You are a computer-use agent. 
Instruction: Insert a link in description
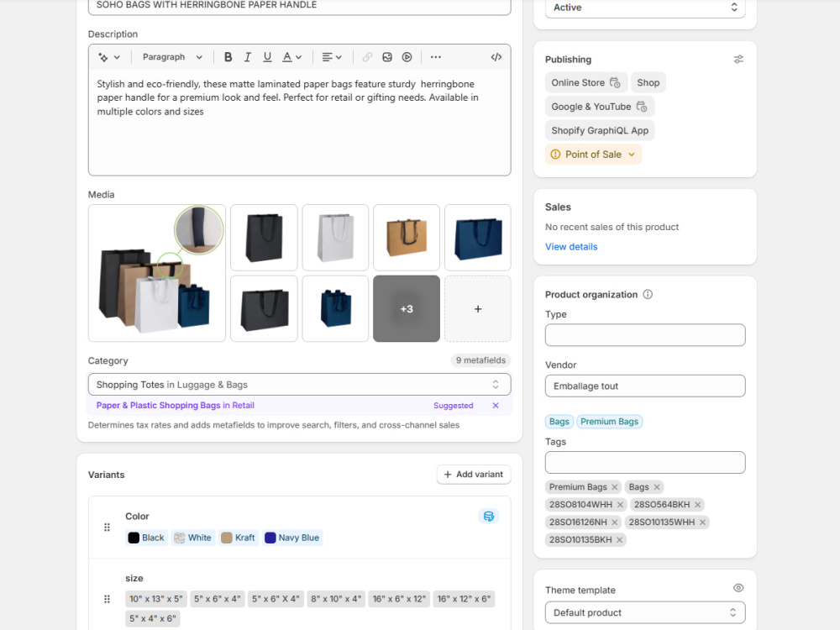coord(367,57)
